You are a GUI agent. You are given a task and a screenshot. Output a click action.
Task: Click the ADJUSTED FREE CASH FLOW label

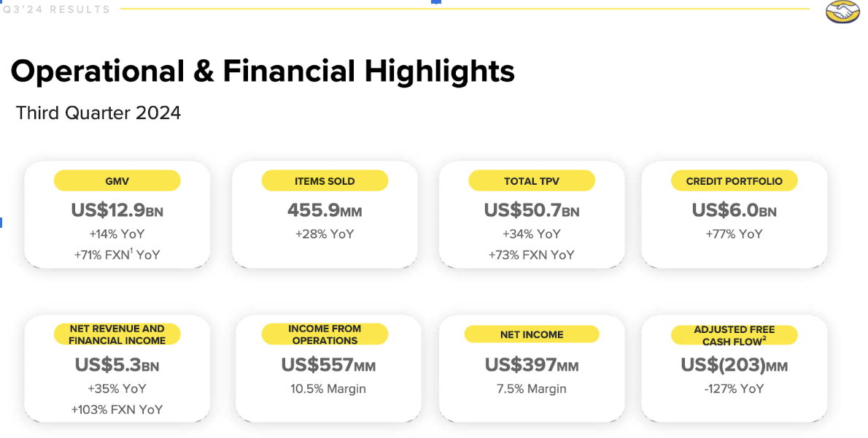[734, 336]
